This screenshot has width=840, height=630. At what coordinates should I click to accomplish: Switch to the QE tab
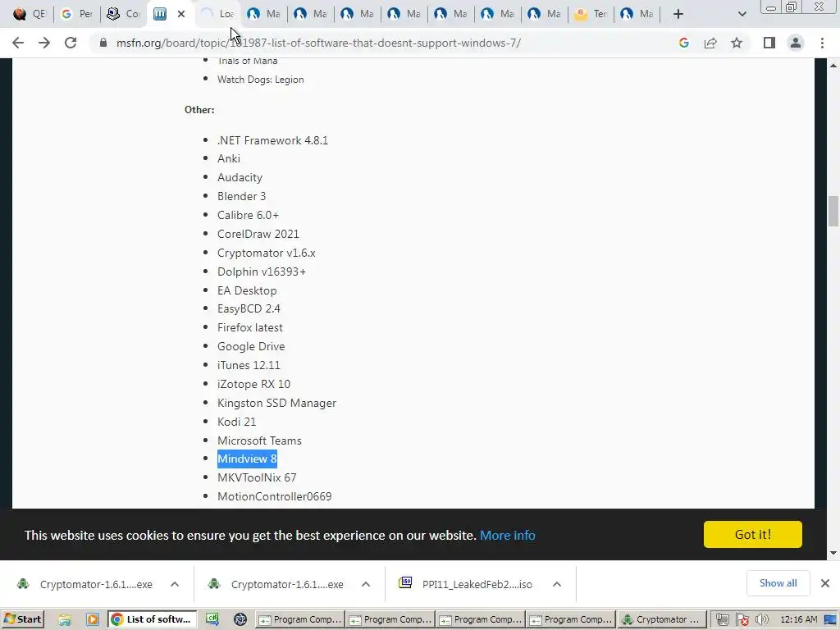[x=29, y=14]
